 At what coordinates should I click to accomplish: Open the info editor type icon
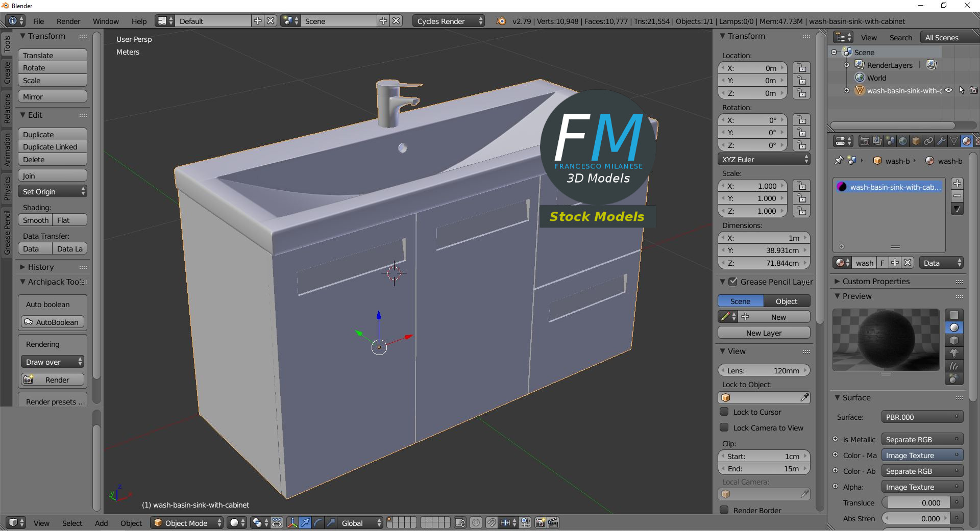point(16,21)
